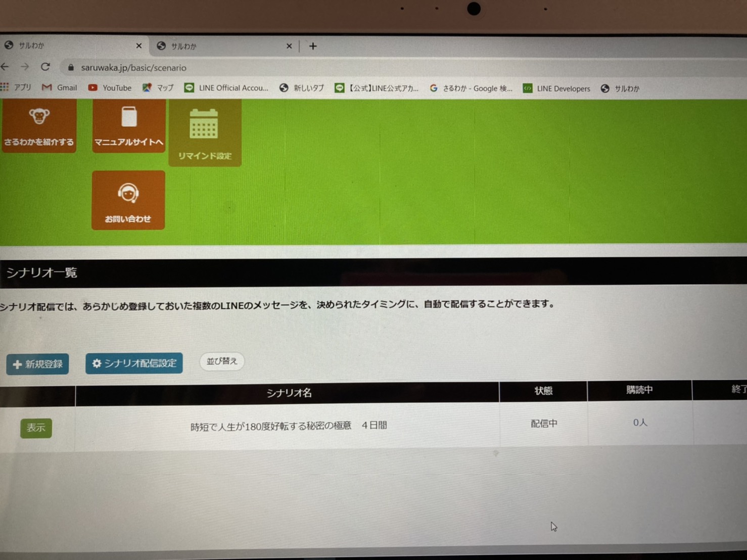This screenshot has height=560, width=747.
Task: Open the マップ bookmark
Action: (x=158, y=88)
